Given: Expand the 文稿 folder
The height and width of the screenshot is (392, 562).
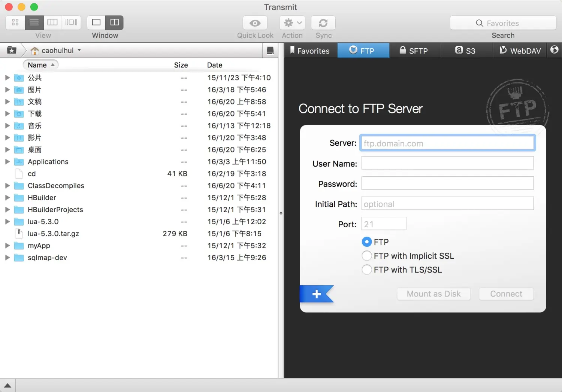Looking at the screenshot, I should [7, 101].
